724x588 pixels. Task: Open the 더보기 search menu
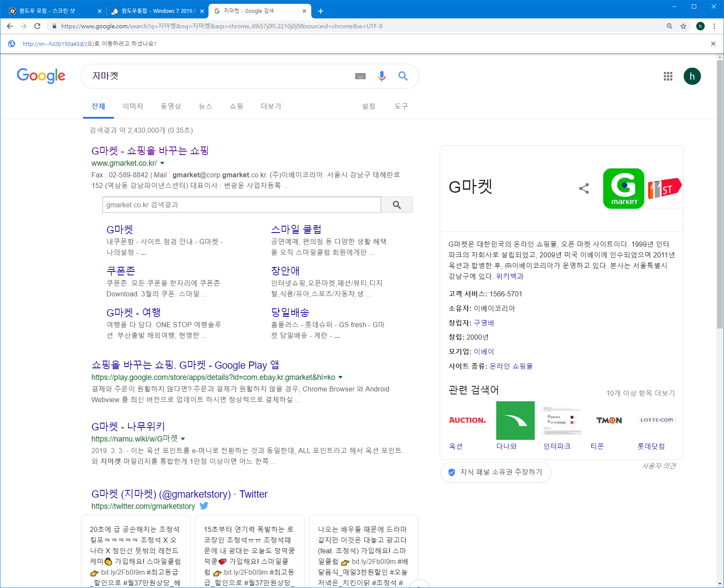point(271,106)
